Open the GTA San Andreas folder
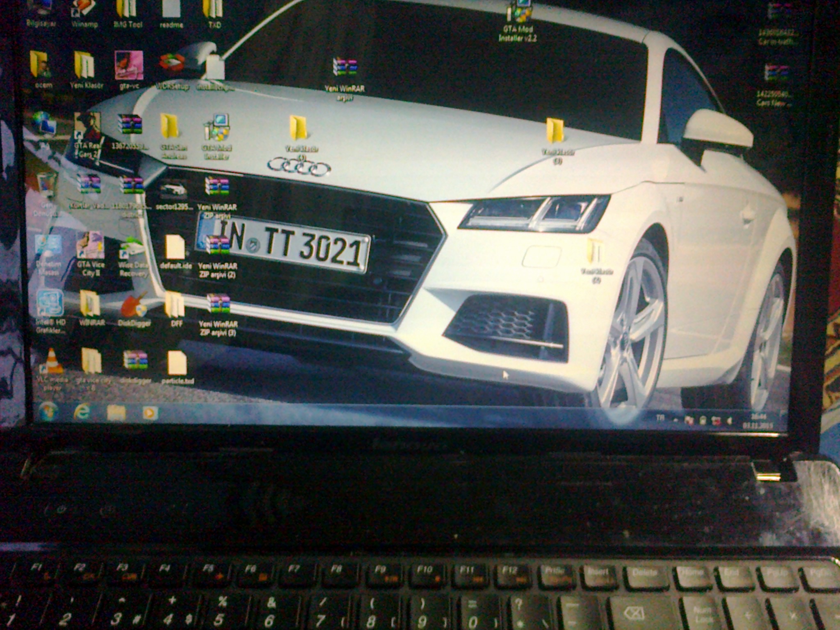This screenshot has width=840, height=630. 173,136
